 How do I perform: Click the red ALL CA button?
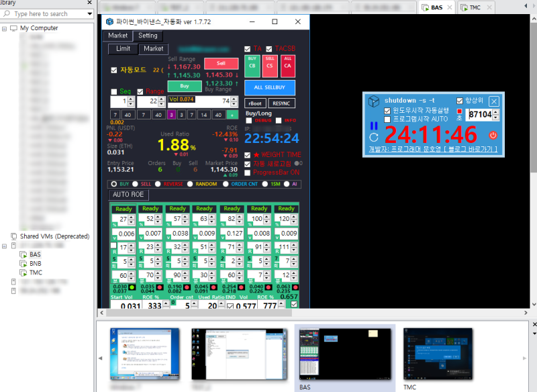coord(287,66)
